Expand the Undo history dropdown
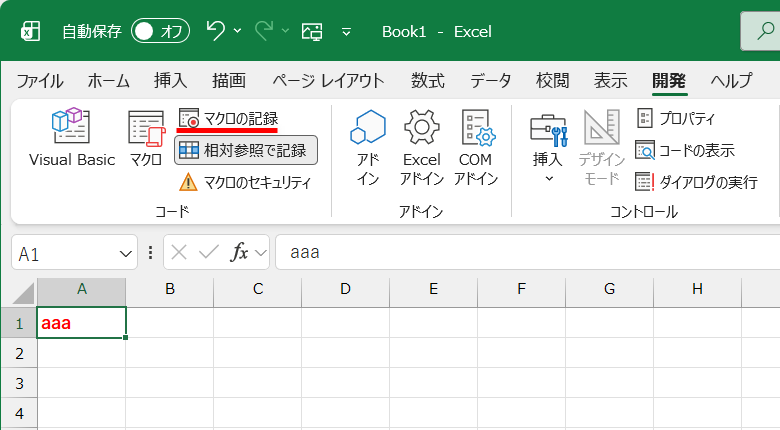This screenshot has height=430, width=780. point(238,31)
